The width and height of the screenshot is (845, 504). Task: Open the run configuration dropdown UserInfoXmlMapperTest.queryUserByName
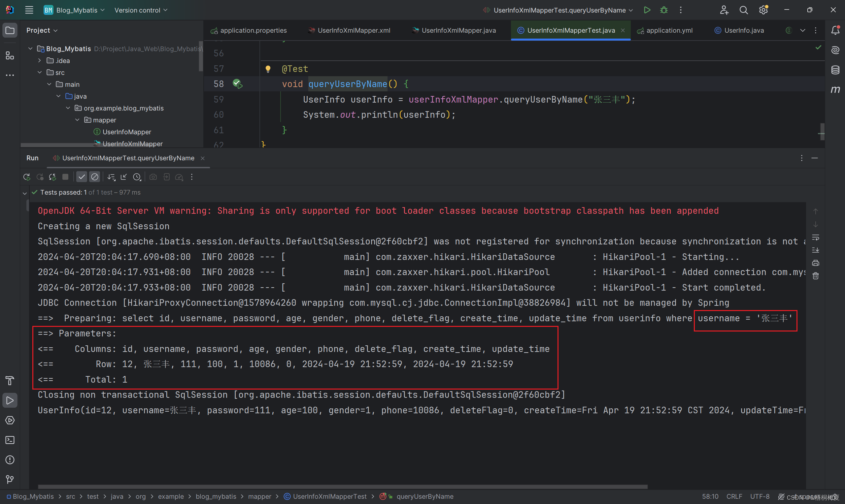tap(558, 10)
